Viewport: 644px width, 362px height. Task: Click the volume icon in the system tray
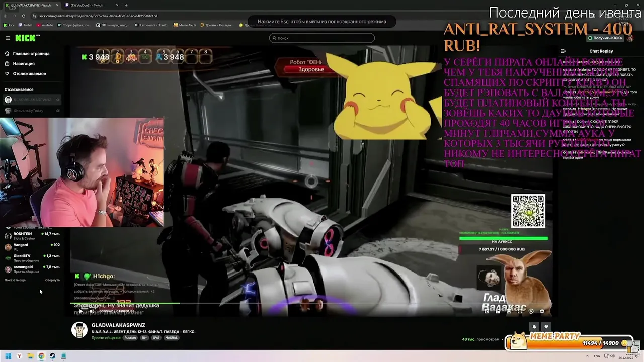point(612,356)
